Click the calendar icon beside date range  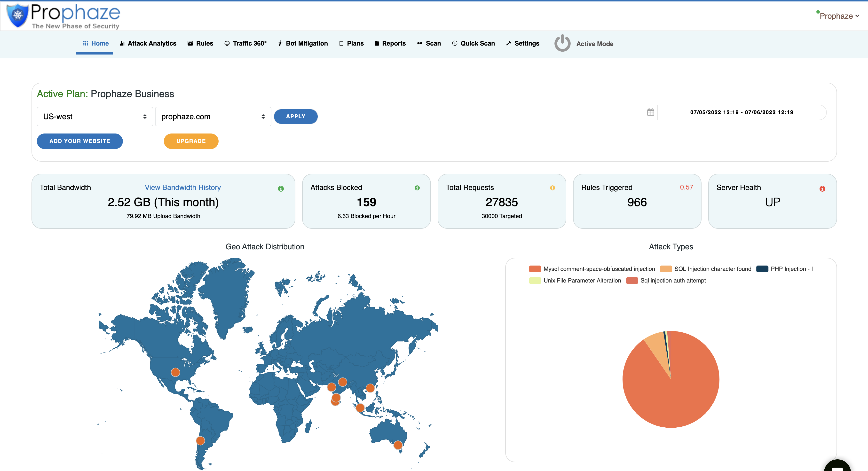click(650, 112)
